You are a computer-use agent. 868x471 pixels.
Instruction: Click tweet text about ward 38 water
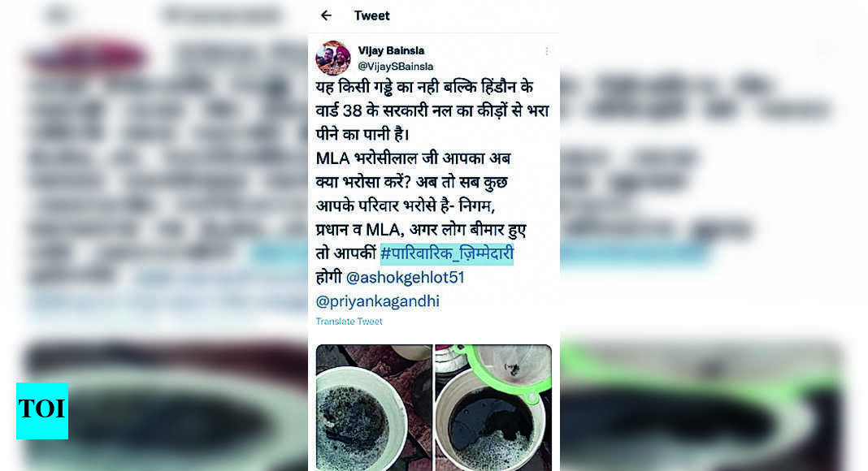(x=432, y=111)
